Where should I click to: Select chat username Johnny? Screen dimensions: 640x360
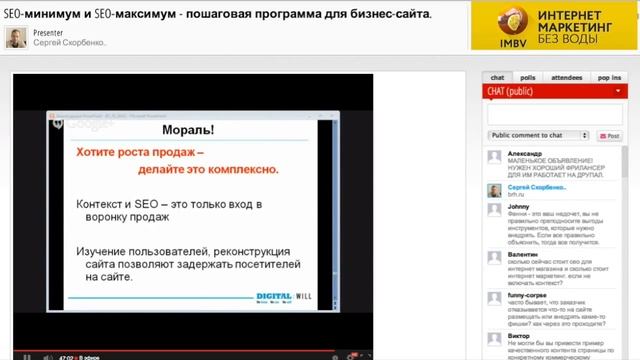(518, 207)
